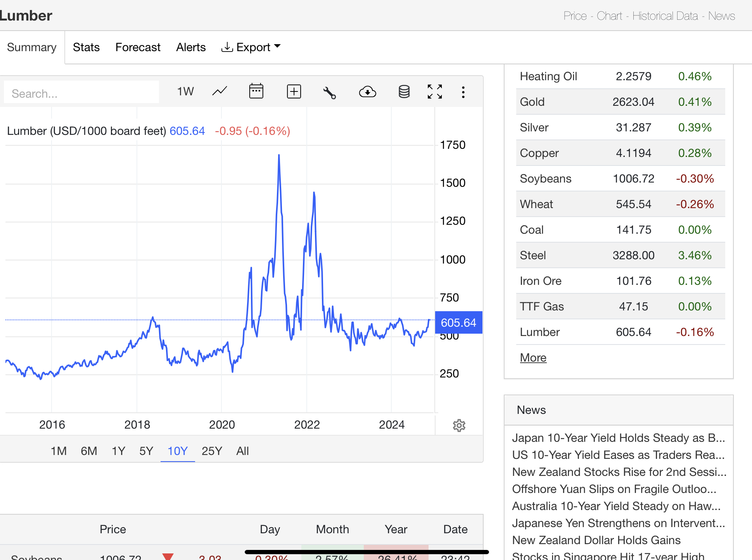Viewport: 752px width, 560px height.
Task: Click the 605.64 current price label
Action: click(458, 322)
